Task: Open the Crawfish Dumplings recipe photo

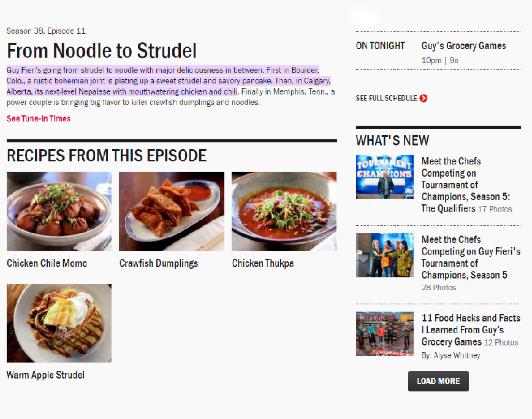Action: click(172, 211)
